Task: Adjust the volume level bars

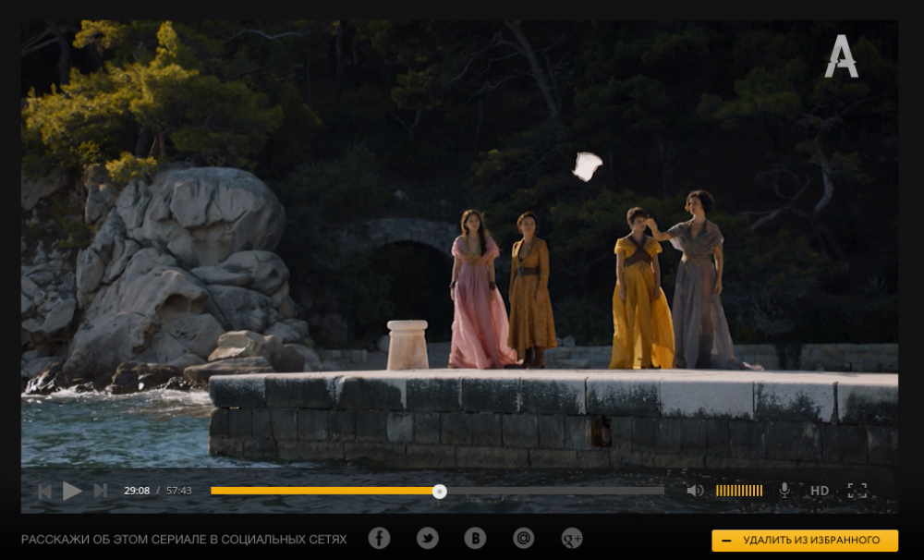Action: [739, 491]
